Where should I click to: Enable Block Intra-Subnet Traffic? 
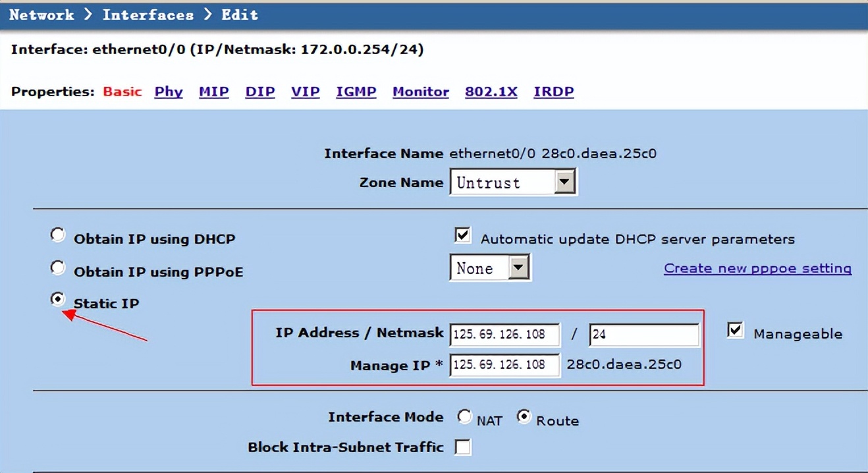(x=463, y=447)
